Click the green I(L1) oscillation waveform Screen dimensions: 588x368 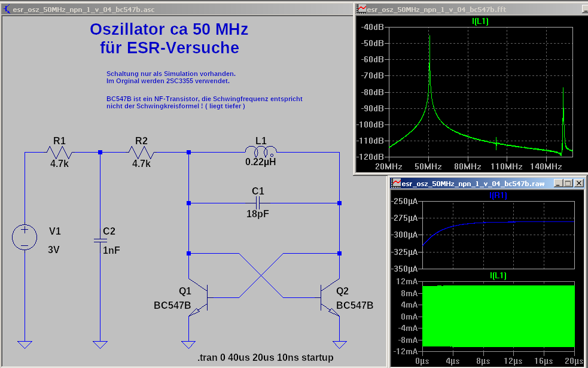tap(498, 316)
